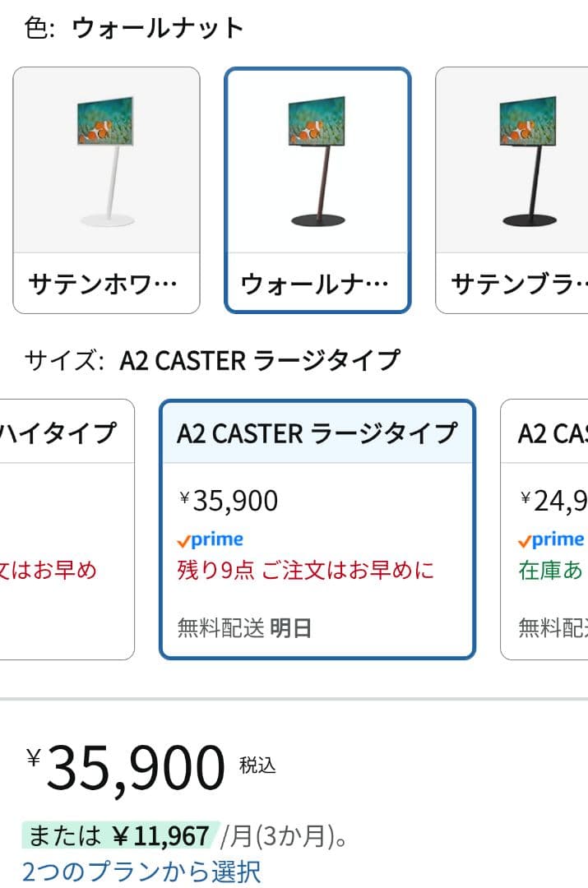Click the prime logo under ¥35,900
The image size is (588, 888).
tap(211, 540)
